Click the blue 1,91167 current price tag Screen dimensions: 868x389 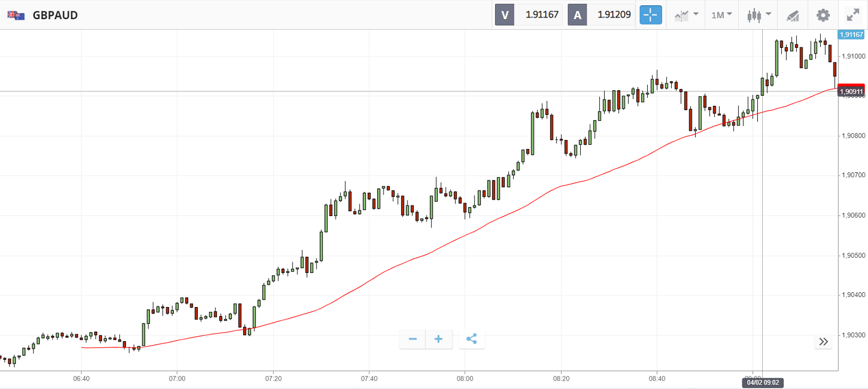pos(851,35)
